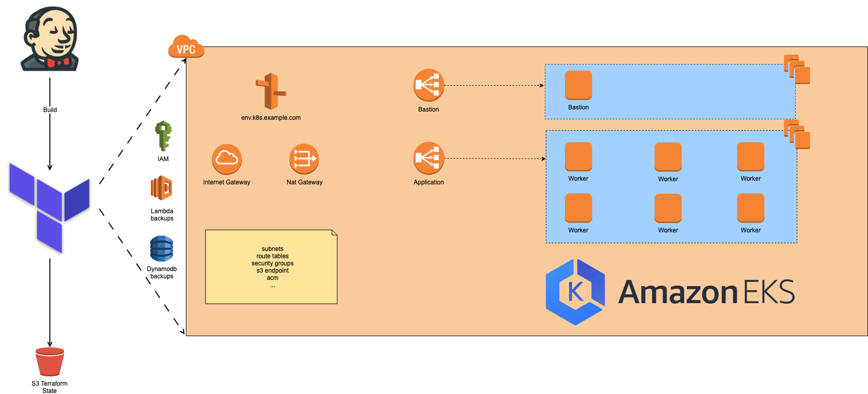Click the Bastion load balancer icon
Screen dimensions: 868x394
[429, 85]
